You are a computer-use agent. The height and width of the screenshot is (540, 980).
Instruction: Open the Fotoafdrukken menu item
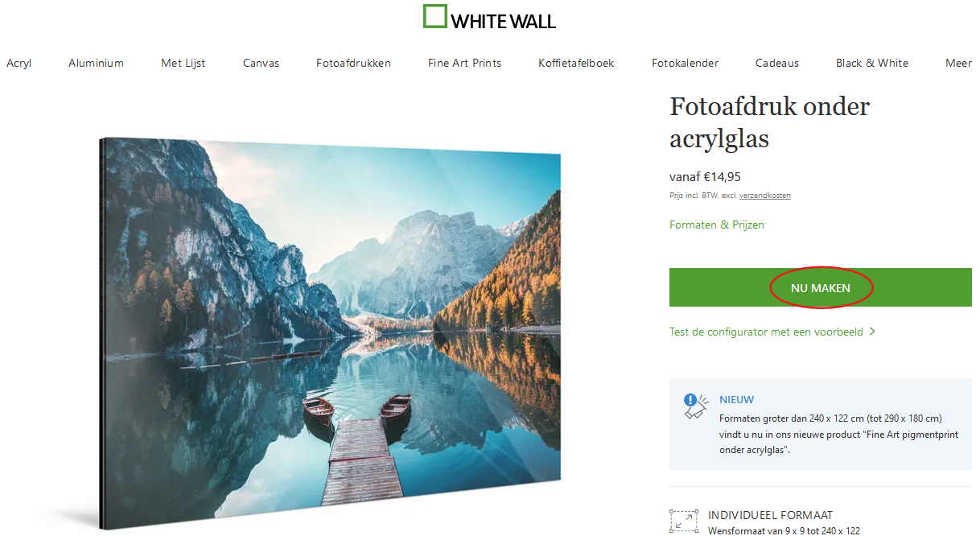(x=353, y=63)
